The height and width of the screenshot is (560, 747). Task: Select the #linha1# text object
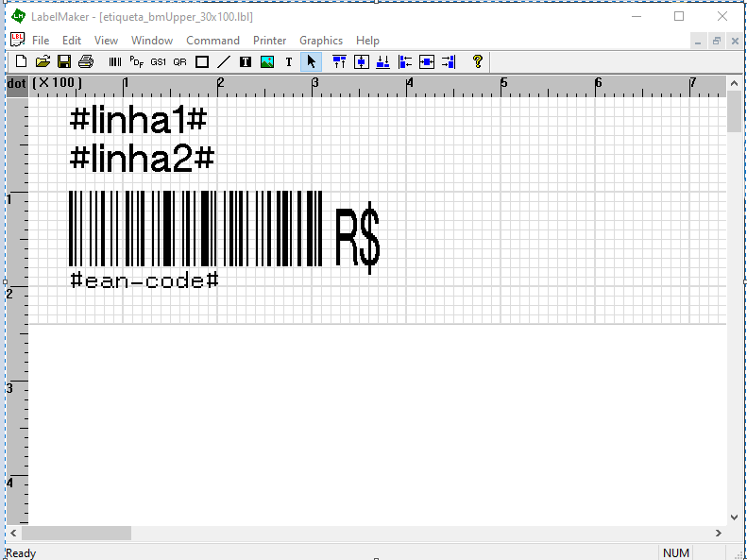[138, 120]
